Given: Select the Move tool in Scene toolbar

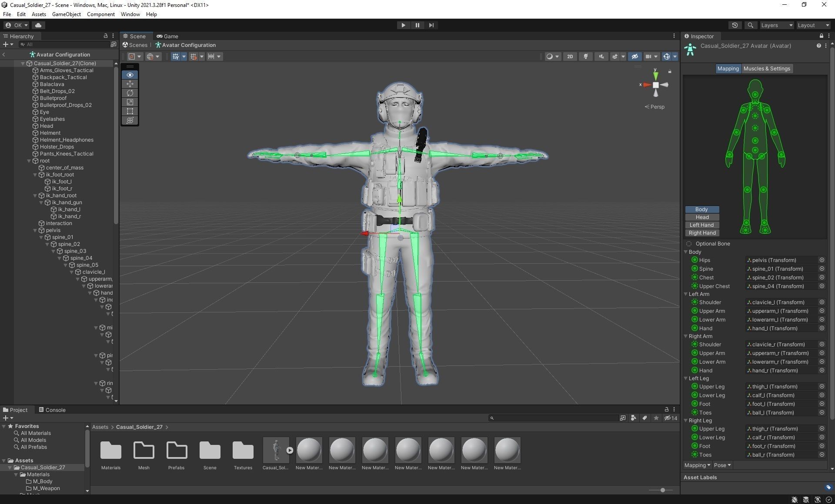Looking at the screenshot, I should coord(130,84).
